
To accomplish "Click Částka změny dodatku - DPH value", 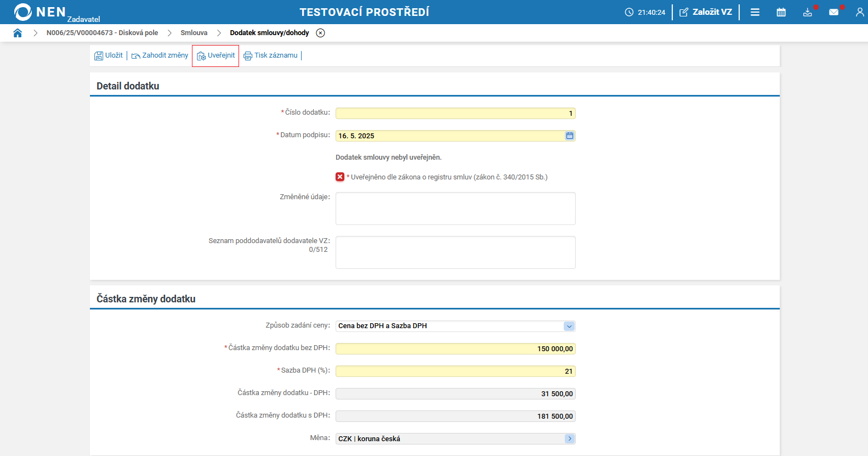I will point(456,394).
